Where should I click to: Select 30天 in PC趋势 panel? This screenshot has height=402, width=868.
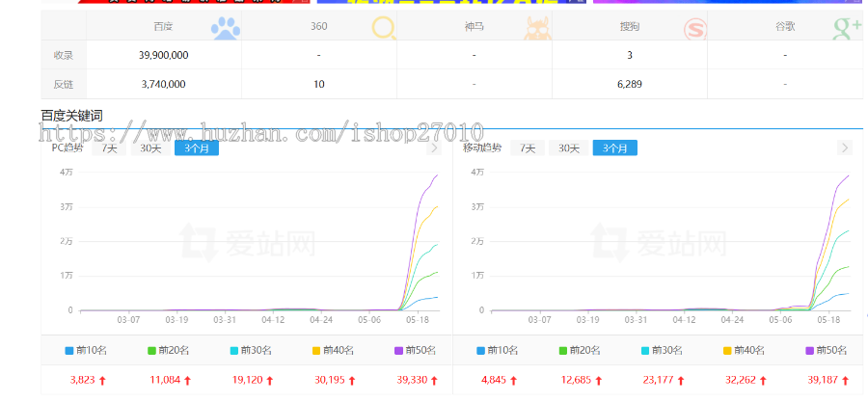[150, 148]
